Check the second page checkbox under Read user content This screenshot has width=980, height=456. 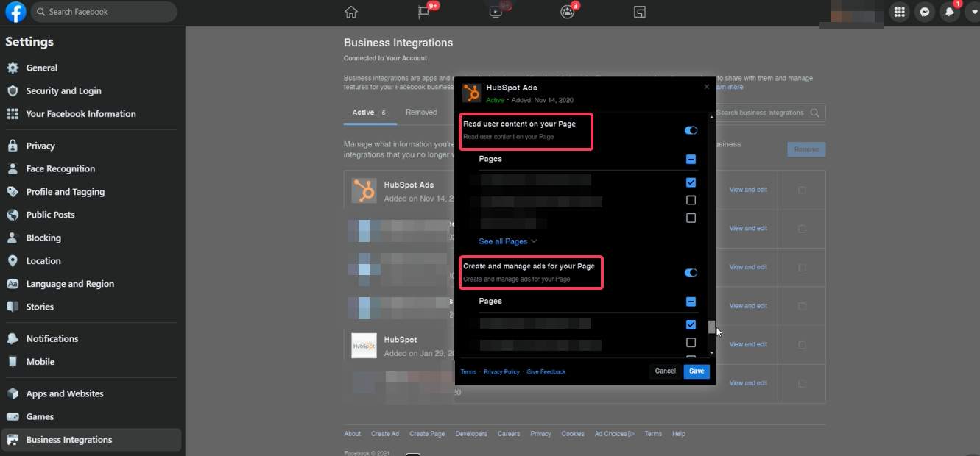(691, 200)
